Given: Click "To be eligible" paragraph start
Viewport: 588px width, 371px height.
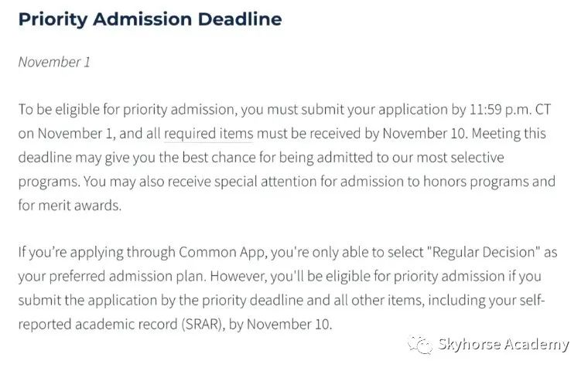Looking at the screenshot, I should point(59,110).
